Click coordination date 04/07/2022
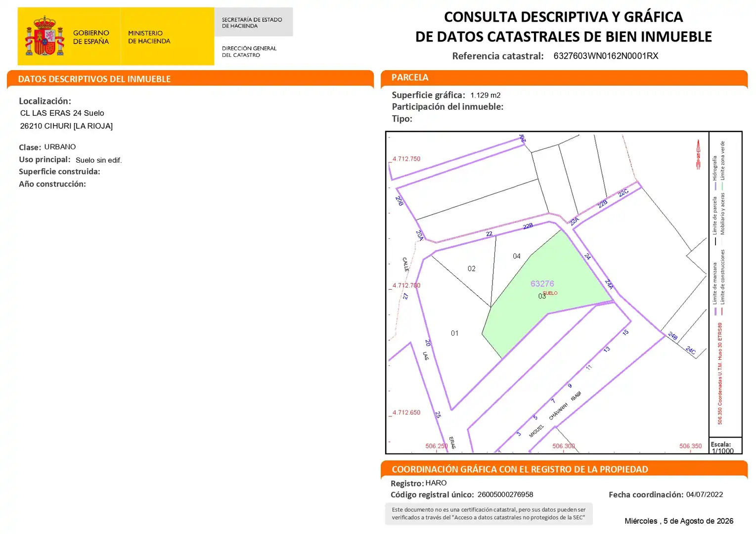This screenshot has width=756, height=534. 705,494
